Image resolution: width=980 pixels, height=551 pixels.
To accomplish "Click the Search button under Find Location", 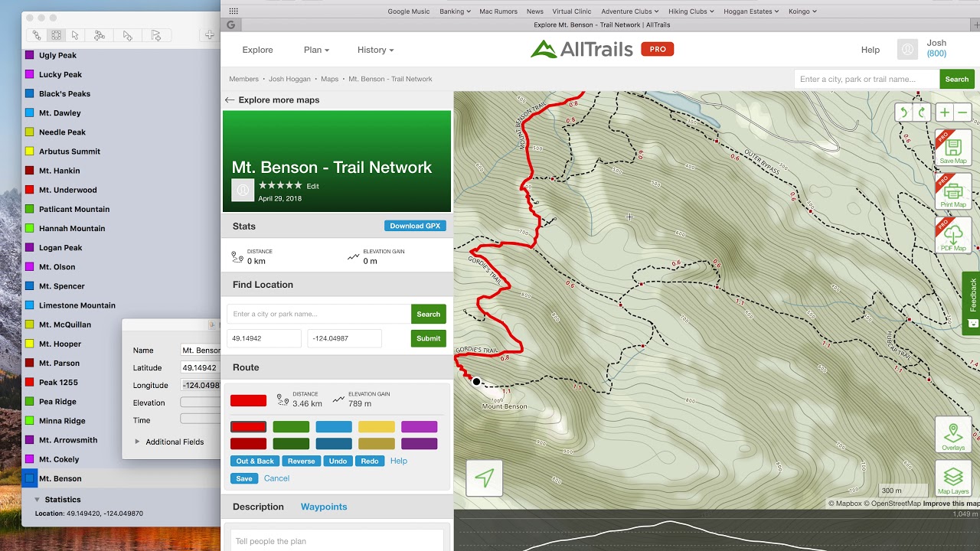I will point(429,314).
